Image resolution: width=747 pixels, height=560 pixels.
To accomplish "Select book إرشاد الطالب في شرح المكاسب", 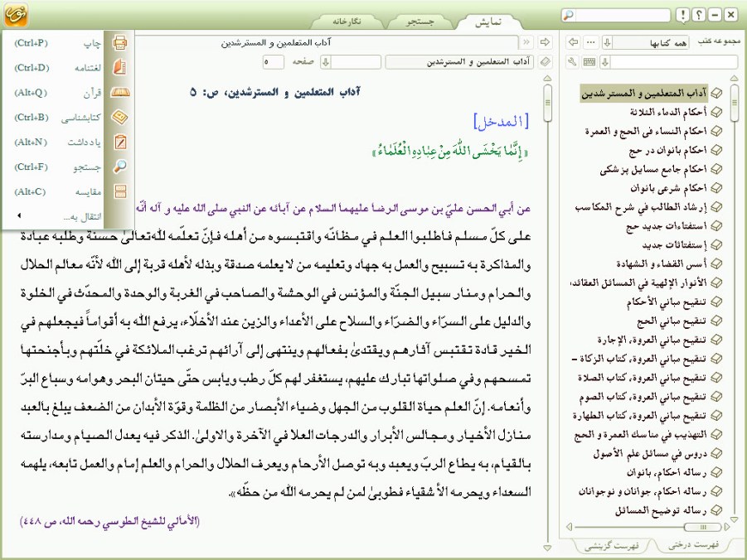I will tap(641, 208).
